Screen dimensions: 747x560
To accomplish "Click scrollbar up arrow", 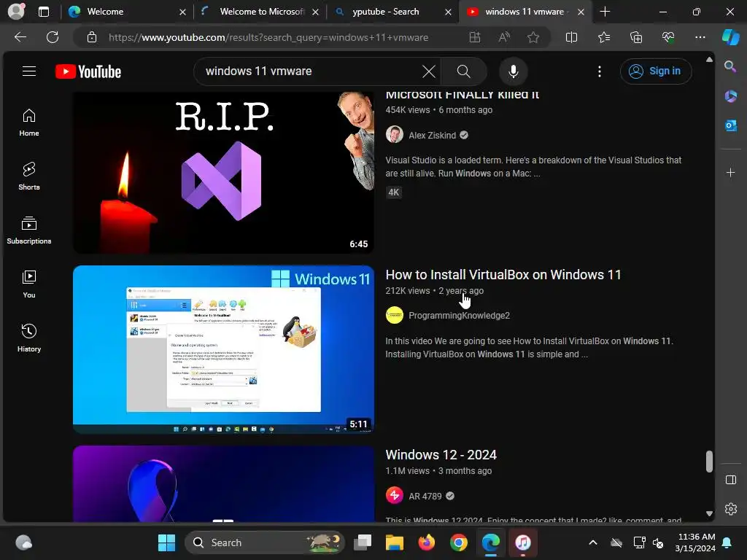I will pos(709,60).
